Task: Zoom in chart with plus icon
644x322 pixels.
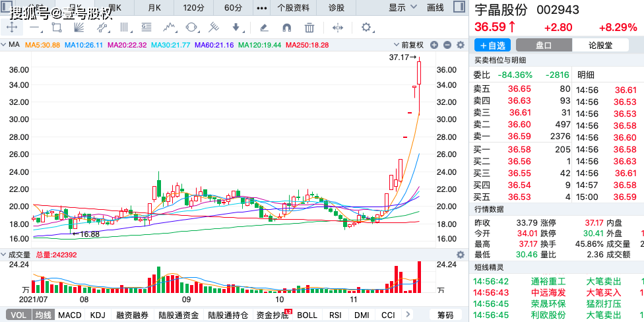Action: (x=434, y=45)
